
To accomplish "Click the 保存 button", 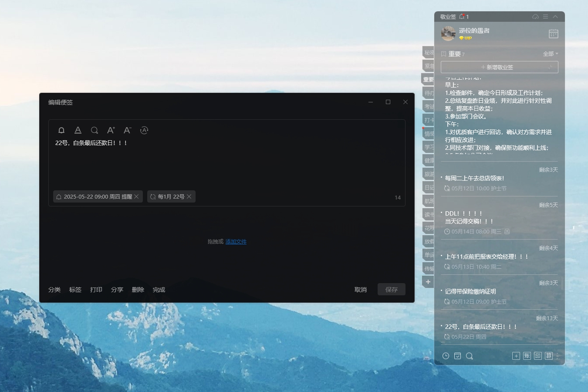I will pos(392,289).
